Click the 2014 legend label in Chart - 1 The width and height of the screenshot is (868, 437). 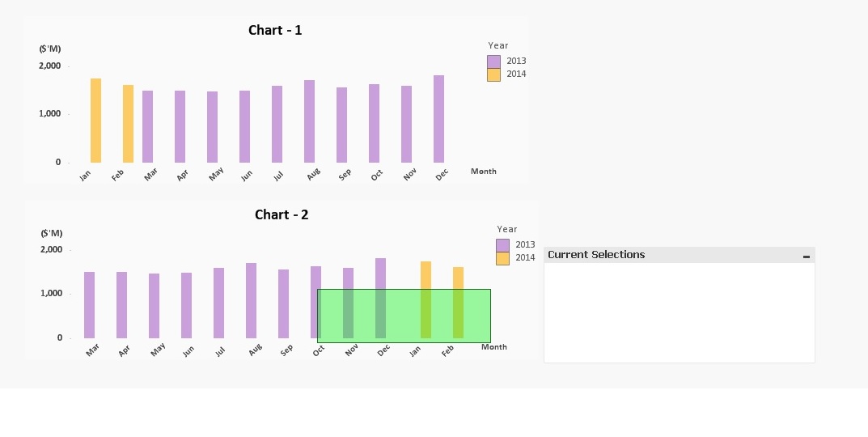[516, 74]
